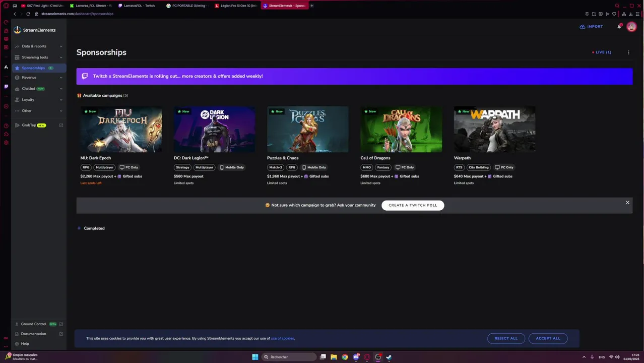
Task: Click the Revenue dollar icon
Action: point(17,78)
